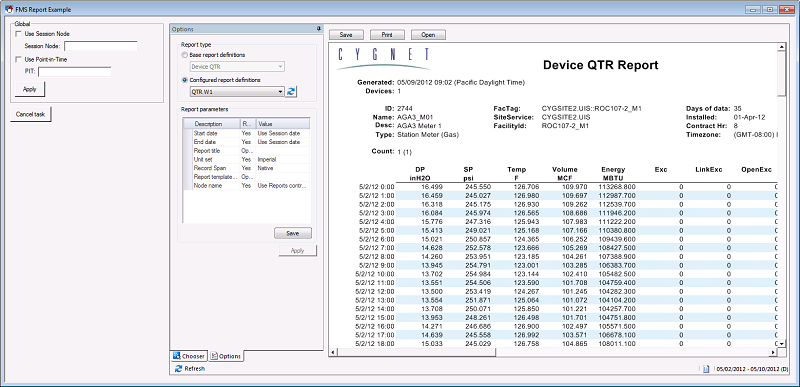Click the Imperial value cell
This screenshot has height=387, width=800.
click(x=282, y=159)
